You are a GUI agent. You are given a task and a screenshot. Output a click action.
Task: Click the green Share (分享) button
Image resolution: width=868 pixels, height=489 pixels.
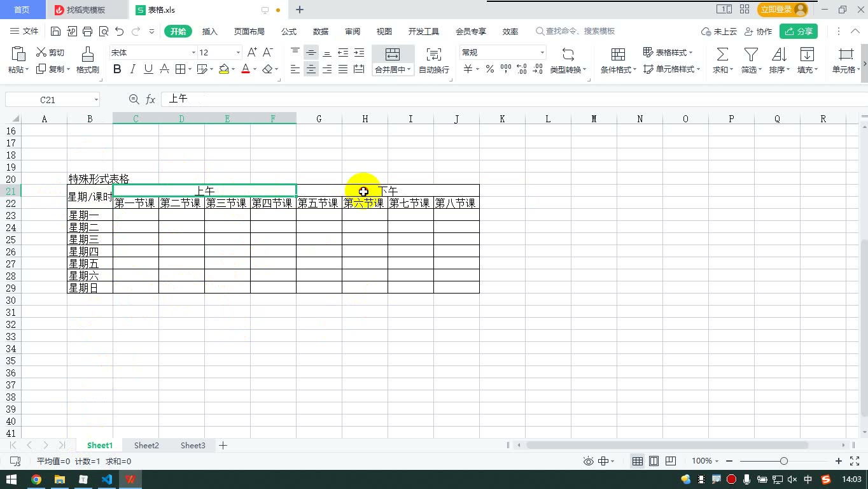click(799, 31)
